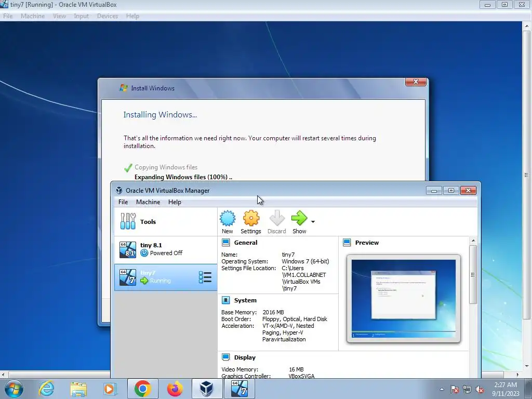The width and height of the screenshot is (532, 399).
Task: Click the General section heading
Action: [246, 243]
